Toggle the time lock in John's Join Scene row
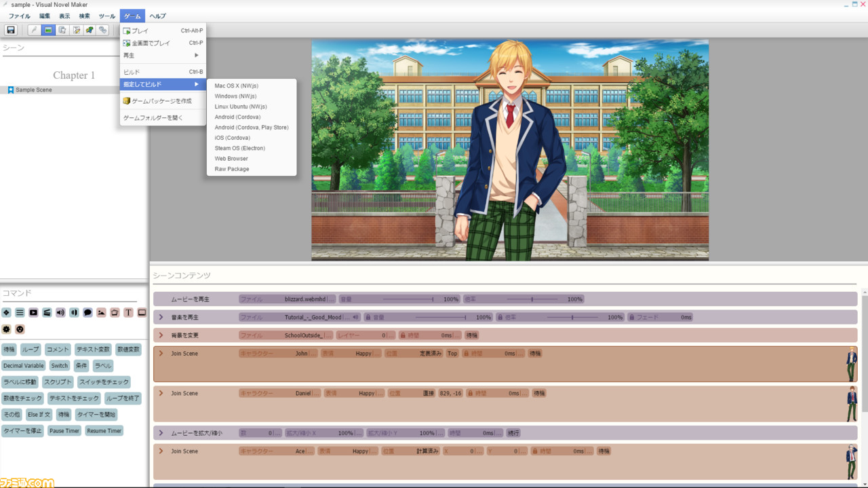Screen dimensions: 868x488 pyautogui.click(x=467, y=354)
